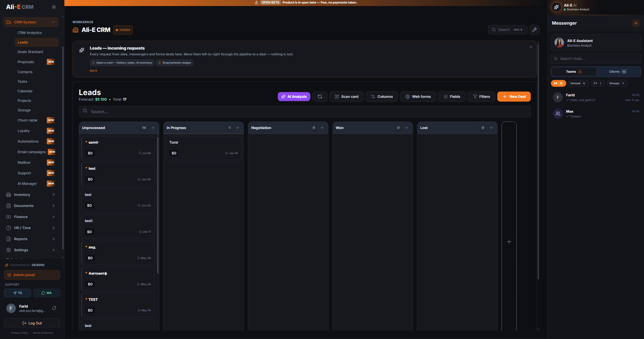Expand the Inventory section
The height and width of the screenshot is (339, 644).
pyautogui.click(x=31, y=195)
